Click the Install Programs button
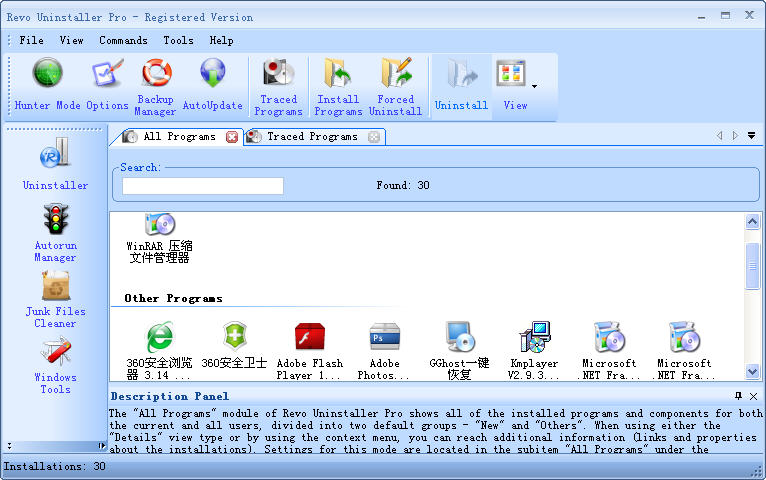The image size is (766, 480). pos(338,85)
